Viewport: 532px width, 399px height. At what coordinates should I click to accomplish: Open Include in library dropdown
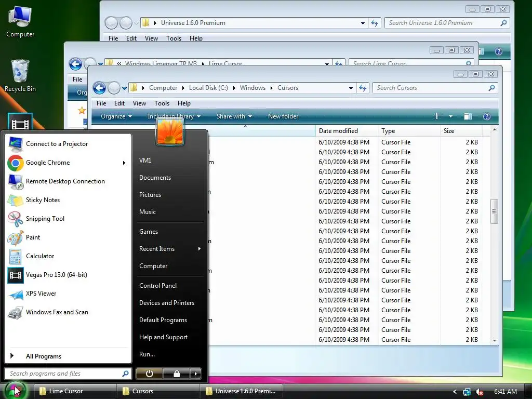pyautogui.click(x=174, y=116)
